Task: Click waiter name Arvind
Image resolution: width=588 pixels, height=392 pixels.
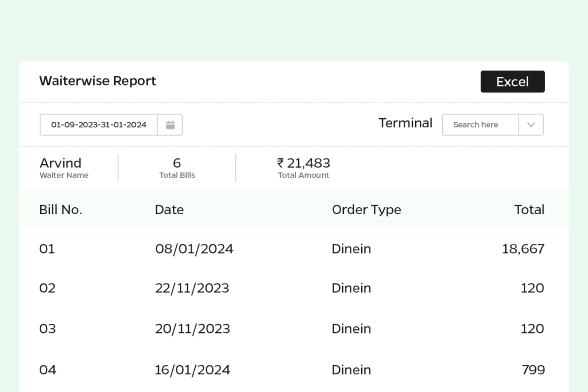Action: (60, 163)
